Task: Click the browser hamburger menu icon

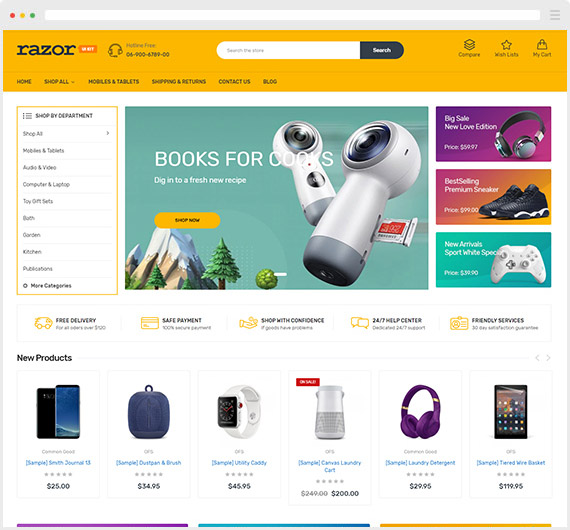Action: tap(555, 15)
